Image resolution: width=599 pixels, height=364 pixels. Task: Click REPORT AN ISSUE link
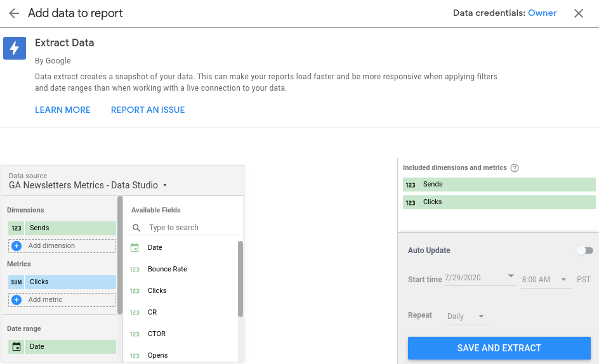point(148,110)
